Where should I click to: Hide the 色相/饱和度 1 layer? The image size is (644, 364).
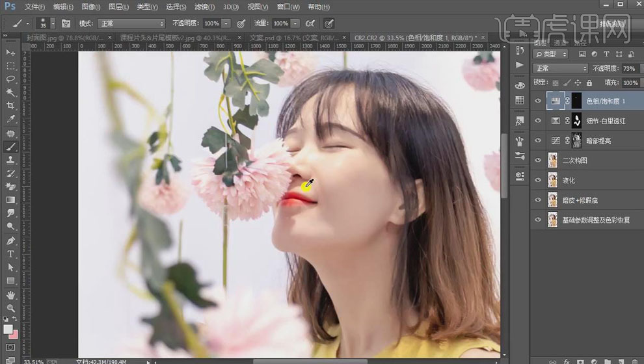click(537, 101)
